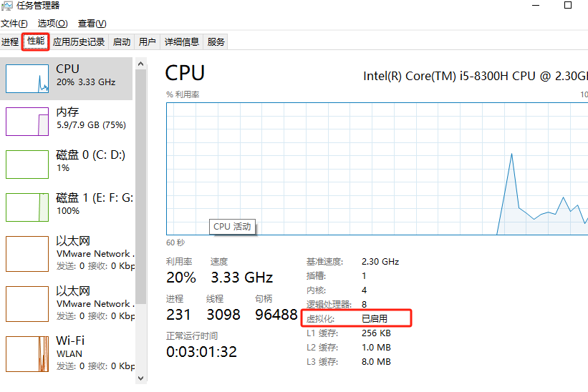
Task: Click the % 利用率 chart label
Action: [183, 94]
